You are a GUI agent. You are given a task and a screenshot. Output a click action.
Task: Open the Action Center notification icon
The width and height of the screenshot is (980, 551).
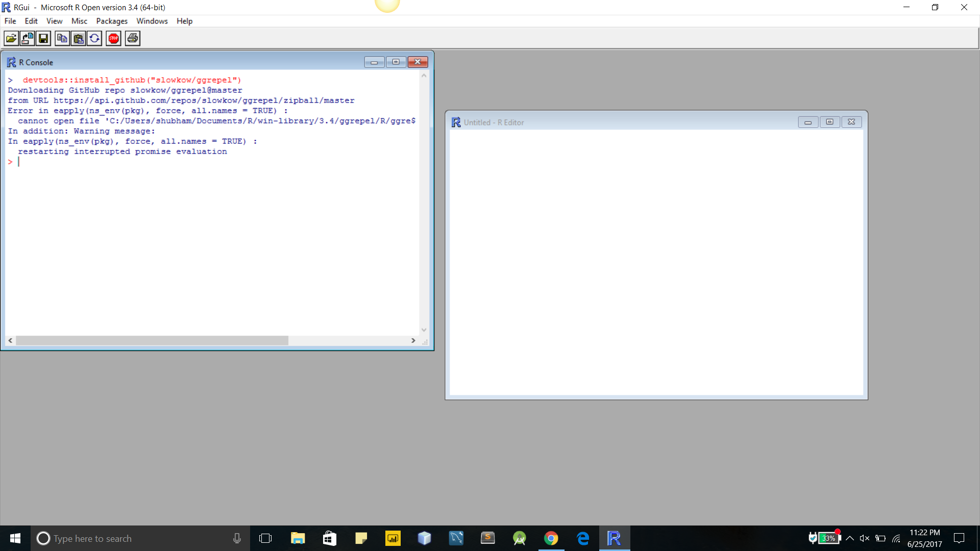pos(959,538)
